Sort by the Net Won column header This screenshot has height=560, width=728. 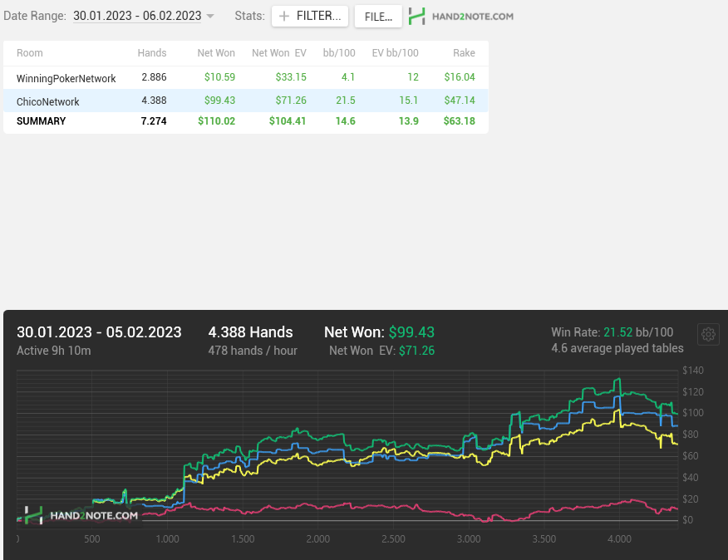point(216,53)
